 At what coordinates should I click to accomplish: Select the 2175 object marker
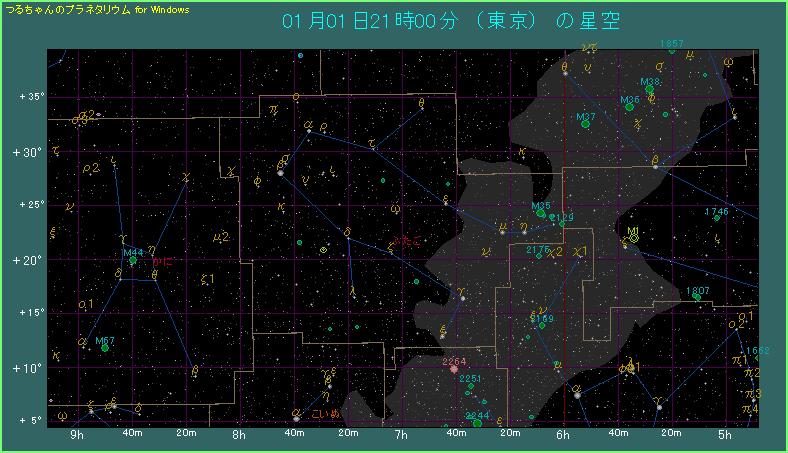[538, 256]
